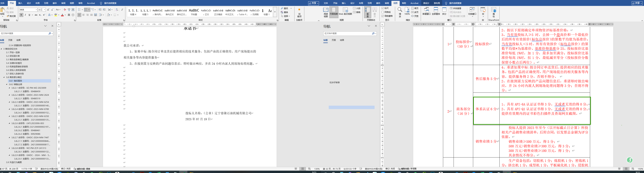Click 全部重排 to arrange all windows
This screenshot has width=644, height=173.
(x=436, y=11)
